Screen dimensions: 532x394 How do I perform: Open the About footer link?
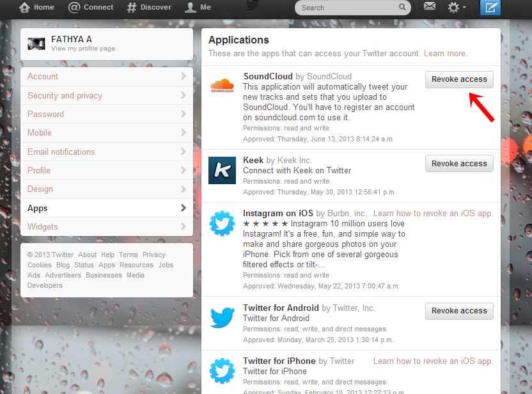[x=87, y=255]
